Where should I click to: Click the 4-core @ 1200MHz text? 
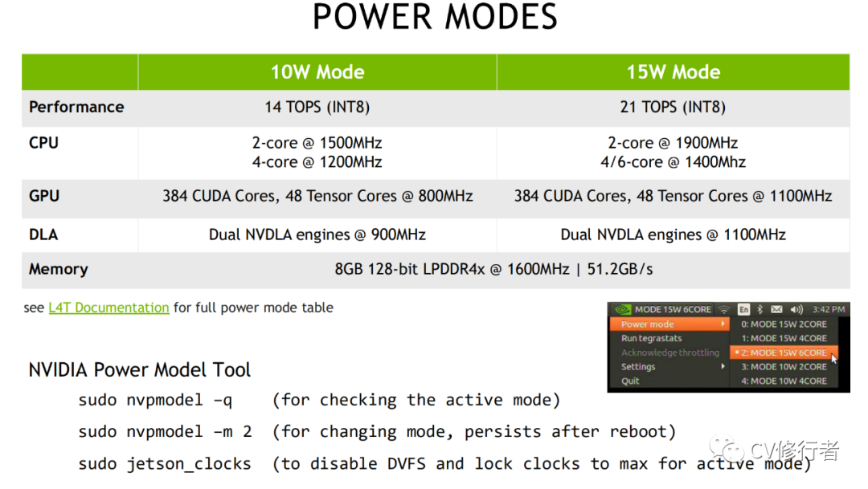(317, 162)
